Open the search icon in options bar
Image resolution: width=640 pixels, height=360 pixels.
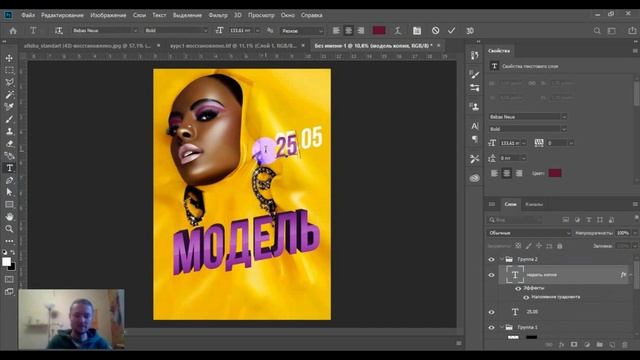(597, 31)
